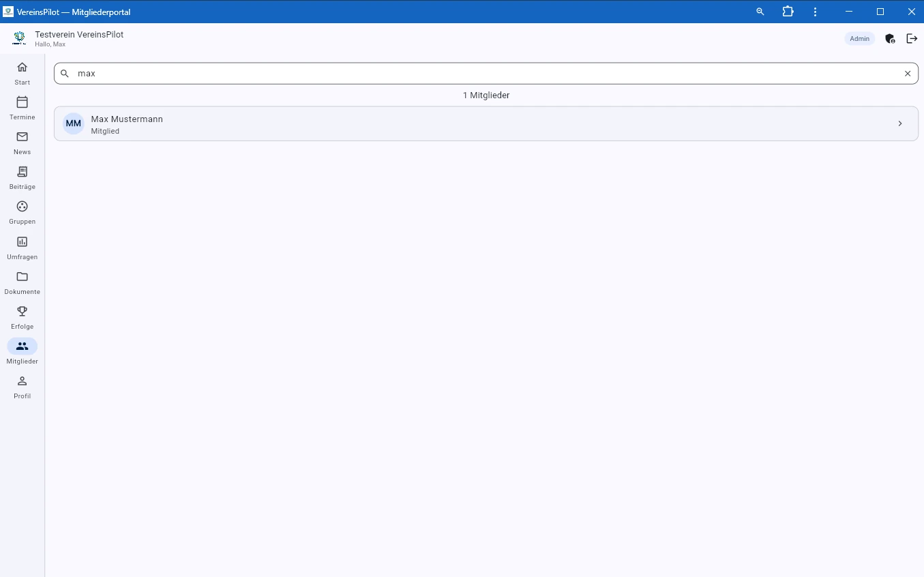Expand Max Mustermann's member entry
The width and height of the screenshot is (924, 577).
[x=899, y=123]
